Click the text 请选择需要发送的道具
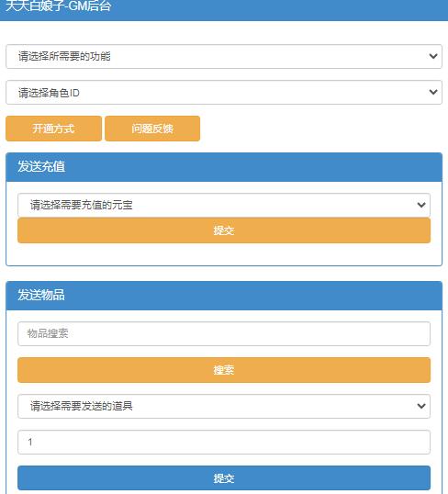448x494 pixels. point(82,406)
